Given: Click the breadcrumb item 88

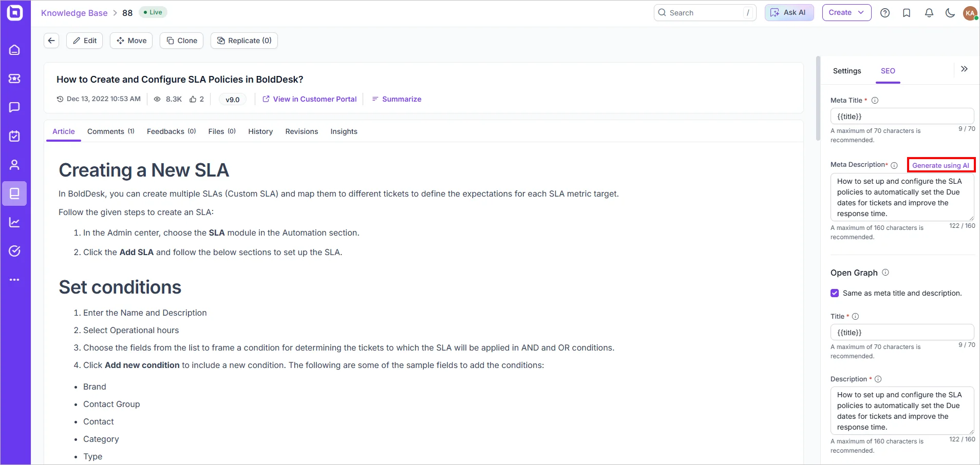Looking at the screenshot, I should 127,13.
